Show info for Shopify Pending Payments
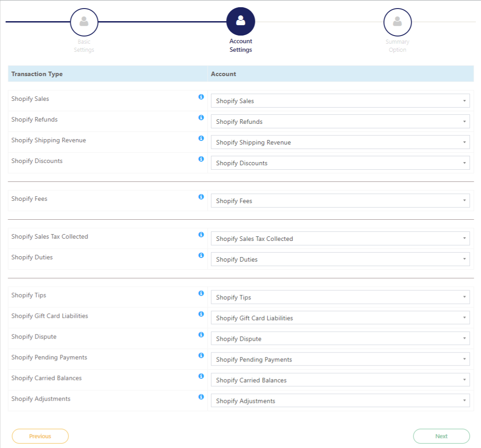The width and height of the screenshot is (481, 448). pos(201,355)
